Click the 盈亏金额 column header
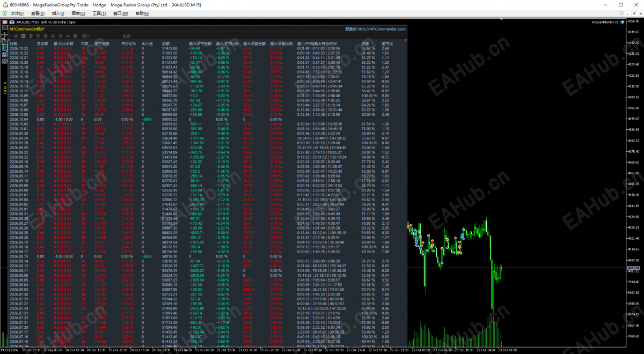The height and width of the screenshot is (354, 644). tap(102, 43)
